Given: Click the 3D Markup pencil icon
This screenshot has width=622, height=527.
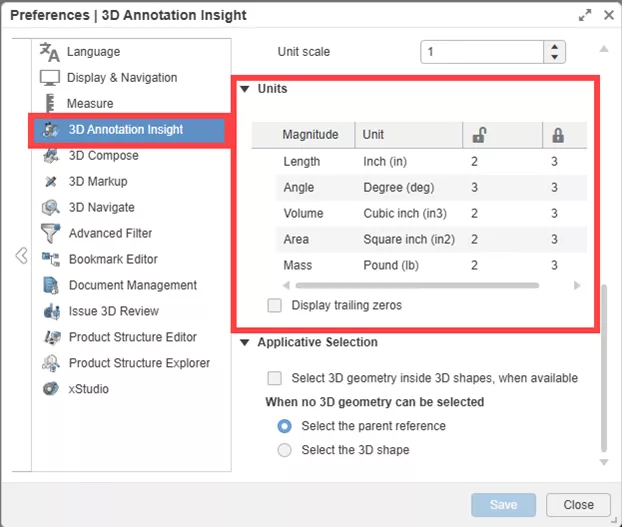Looking at the screenshot, I should (x=51, y=182).
